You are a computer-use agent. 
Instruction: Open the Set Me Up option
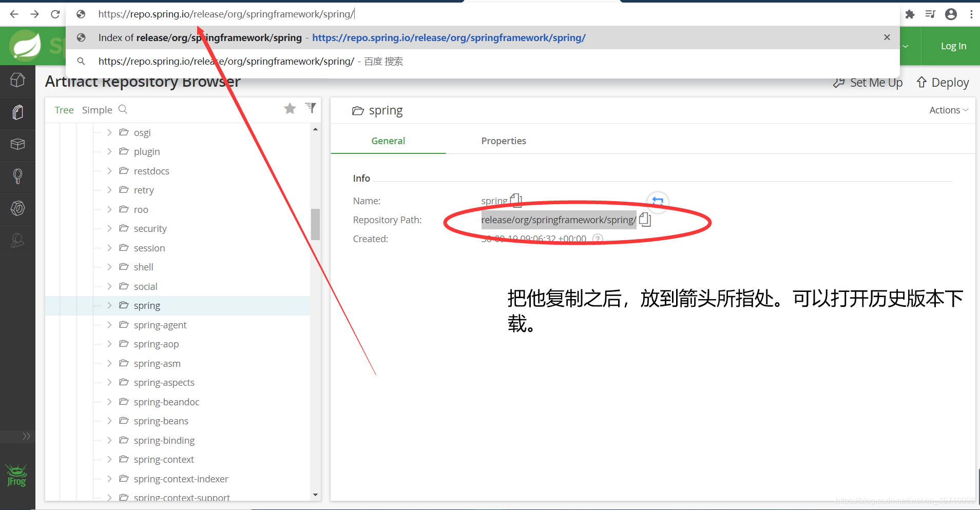868,83
